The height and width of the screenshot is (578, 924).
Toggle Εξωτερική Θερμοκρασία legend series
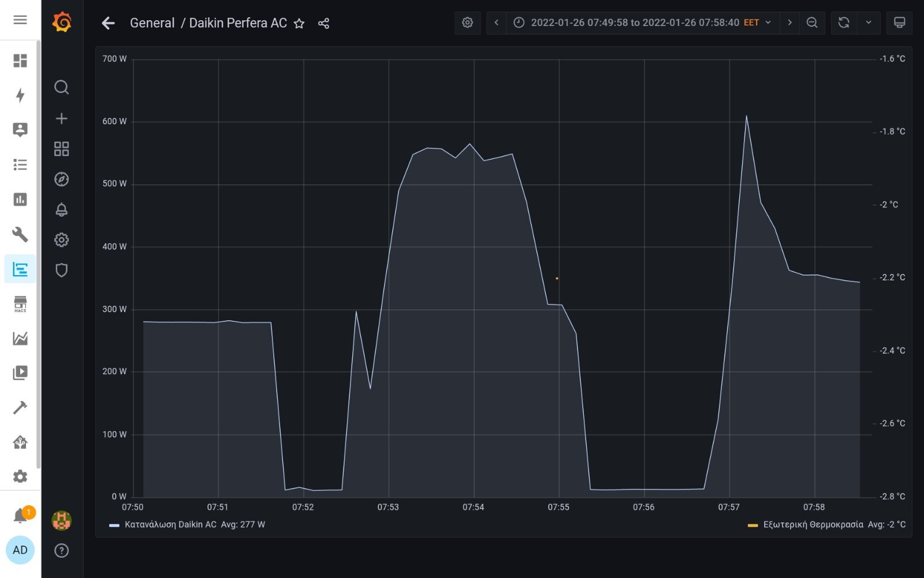[x=813, y=525]
